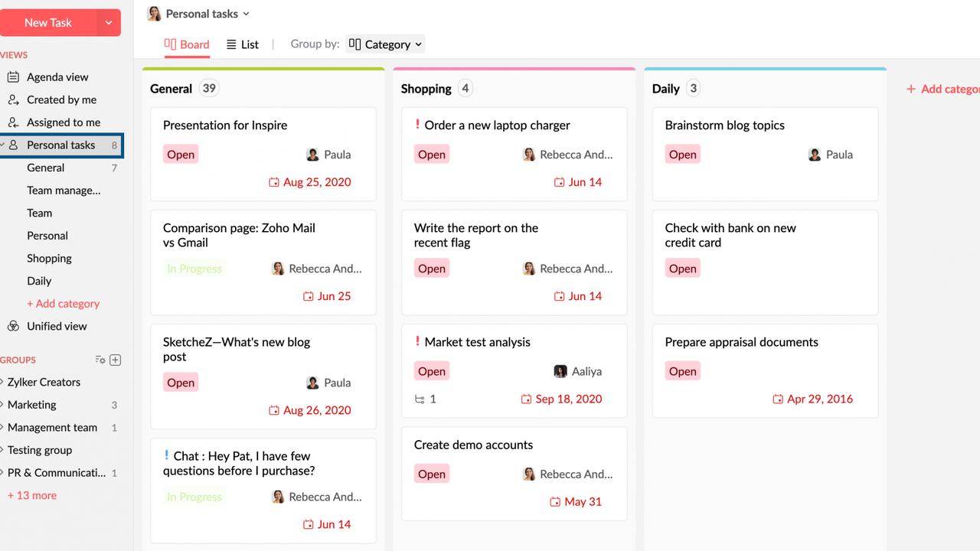Expand the Group by Category dropdown
The image size is (980, 551).
385,44
